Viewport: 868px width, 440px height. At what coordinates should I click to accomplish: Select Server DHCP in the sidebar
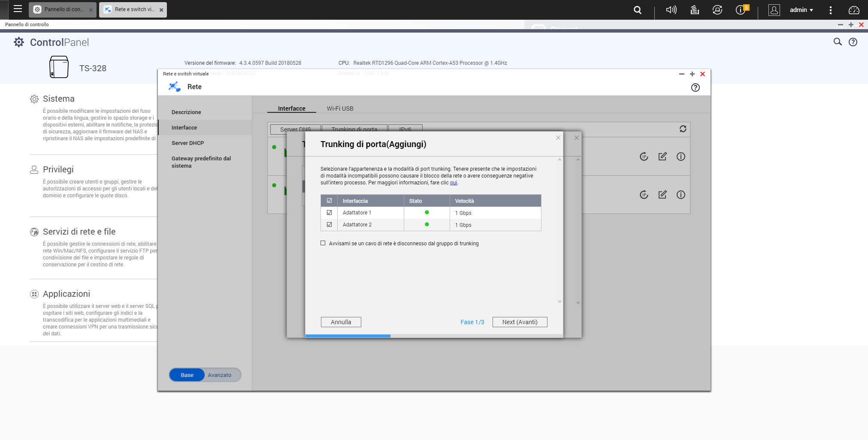point(188,143)
